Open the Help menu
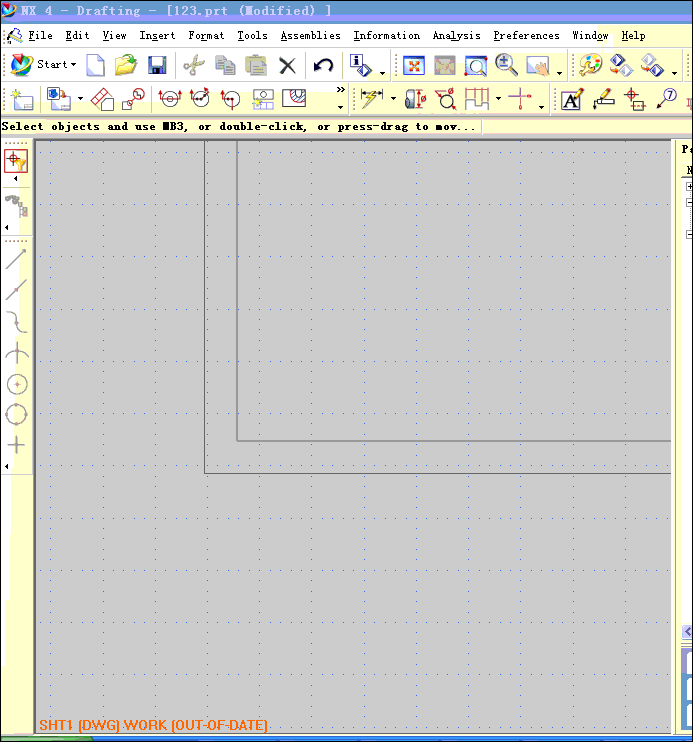Viewport: 693px width, 742px height. point(633,35)
